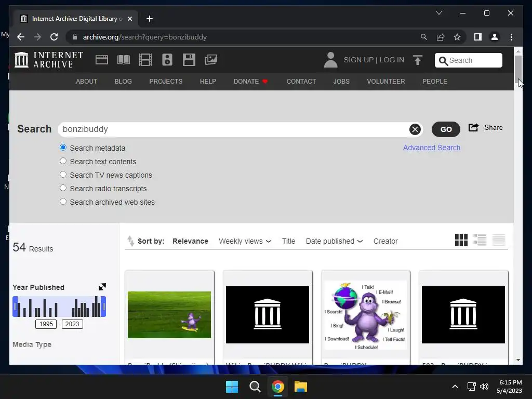Clear the bonzibuddy search query

point(415,129)
